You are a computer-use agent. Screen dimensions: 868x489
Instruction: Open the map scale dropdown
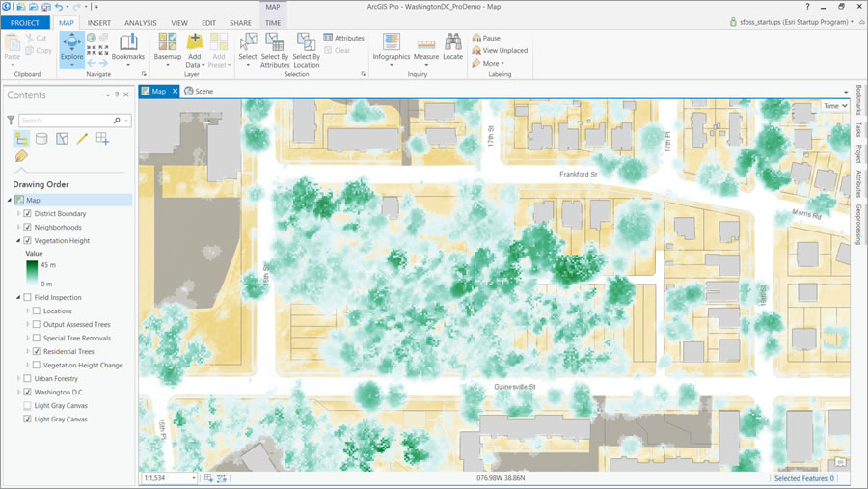tap(193, 478)
